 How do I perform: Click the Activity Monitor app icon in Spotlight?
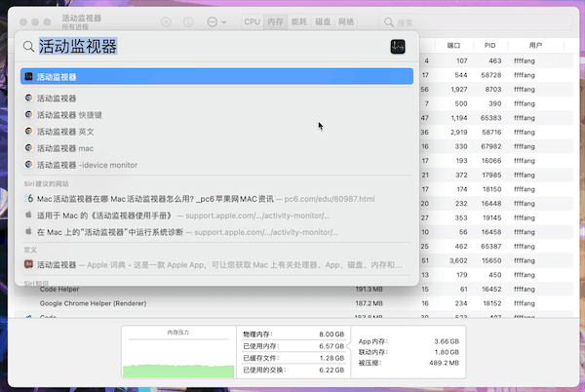coord(398,47)
